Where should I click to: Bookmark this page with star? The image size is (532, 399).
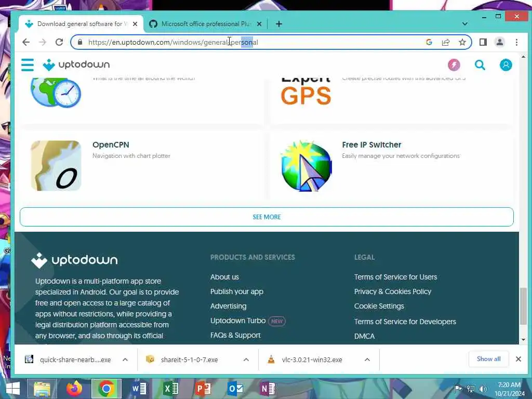point(462,42)
